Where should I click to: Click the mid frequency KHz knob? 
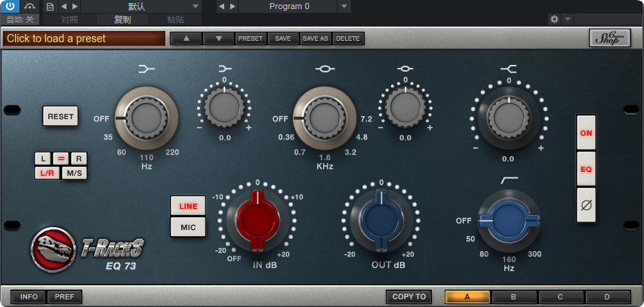325,118
